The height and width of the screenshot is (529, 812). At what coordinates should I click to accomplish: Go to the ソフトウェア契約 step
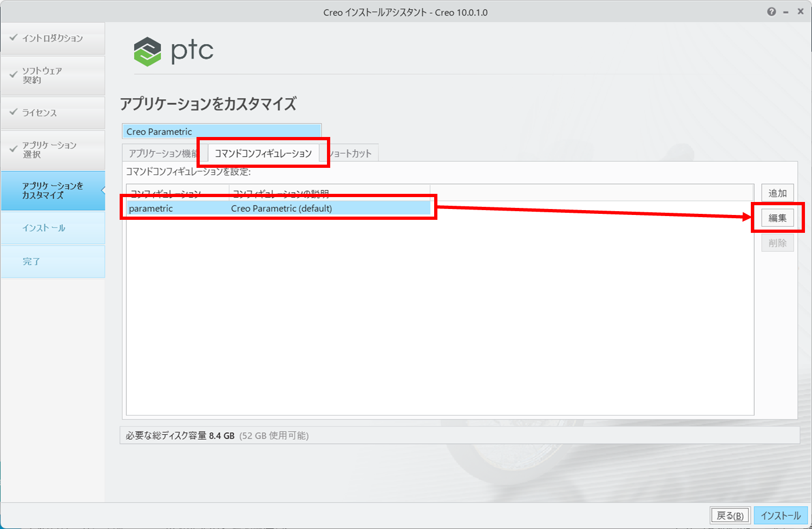pyautogui.click(x=53, y=75)
